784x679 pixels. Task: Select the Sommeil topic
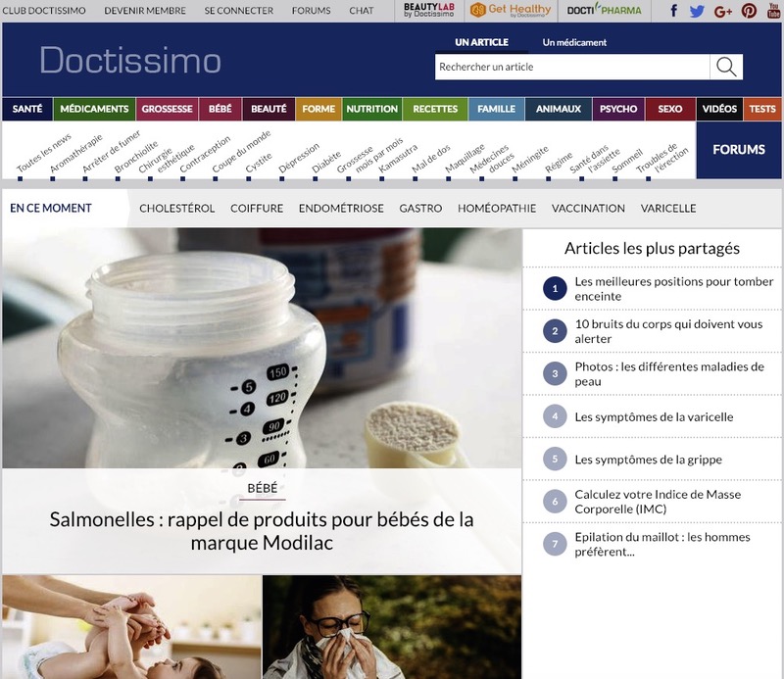[x=627, y=161]
